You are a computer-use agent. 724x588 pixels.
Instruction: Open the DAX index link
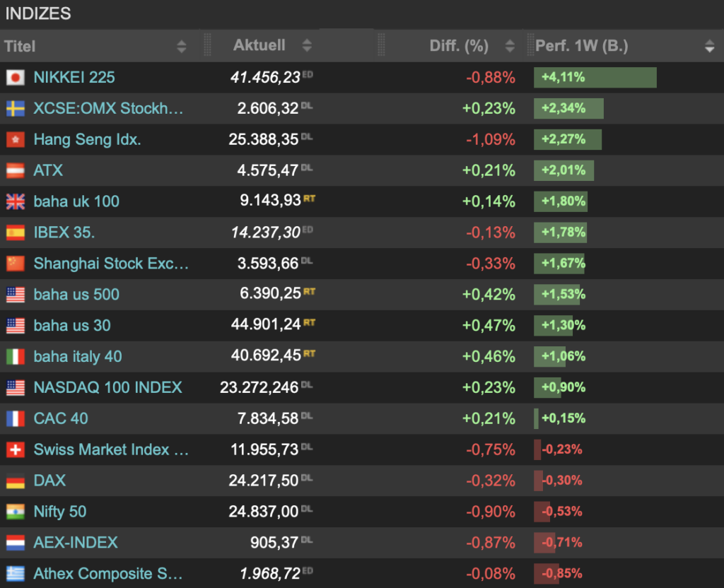[50, 481]
